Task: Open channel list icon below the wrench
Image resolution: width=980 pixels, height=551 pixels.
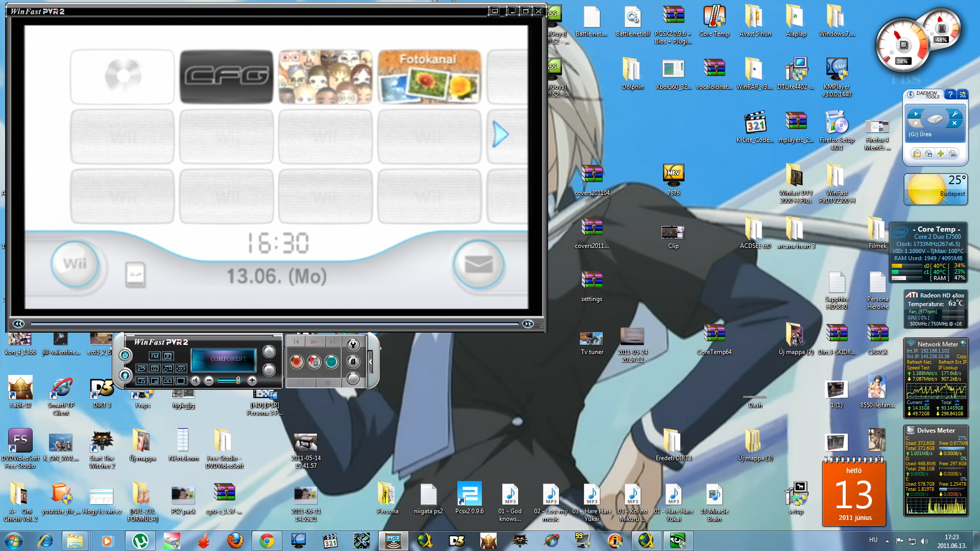Action: [x=353, y=362]
